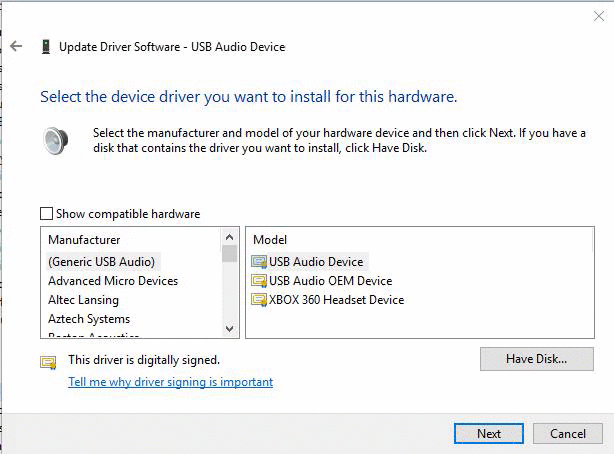Click the USB Audio Device driver icon
The image size is (614, 454).
(259, 262)
